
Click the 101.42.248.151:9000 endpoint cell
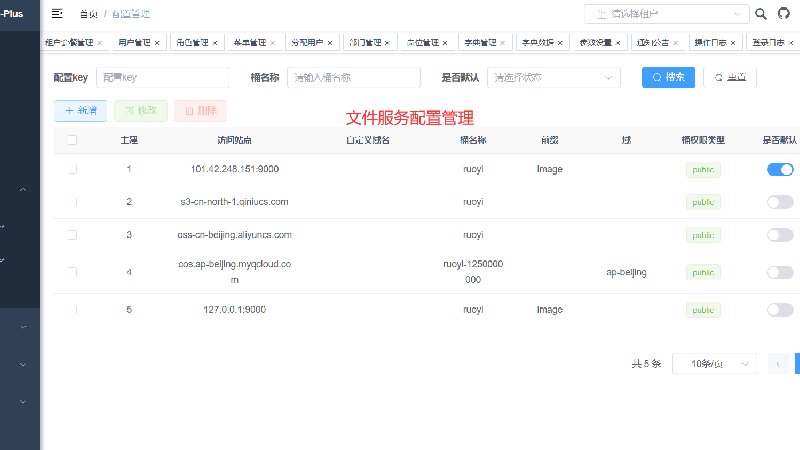[x=235, y=169]
